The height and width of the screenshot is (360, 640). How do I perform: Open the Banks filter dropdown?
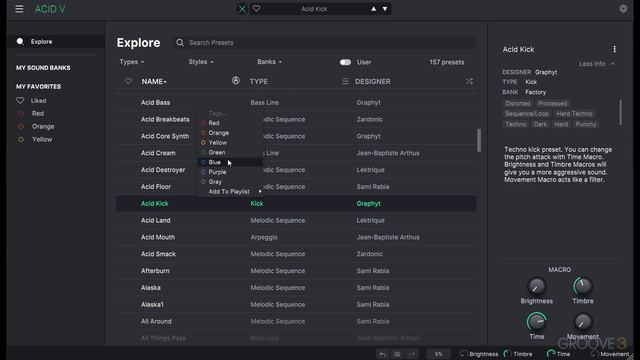[269, 62]
